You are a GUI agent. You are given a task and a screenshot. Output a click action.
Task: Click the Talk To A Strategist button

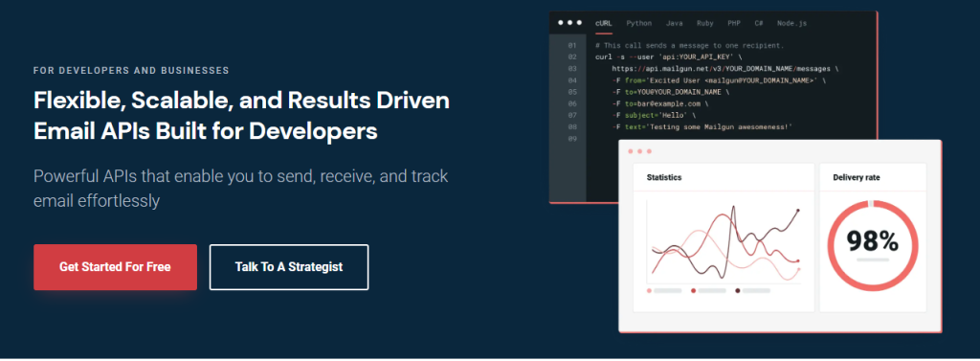[289, 267]
